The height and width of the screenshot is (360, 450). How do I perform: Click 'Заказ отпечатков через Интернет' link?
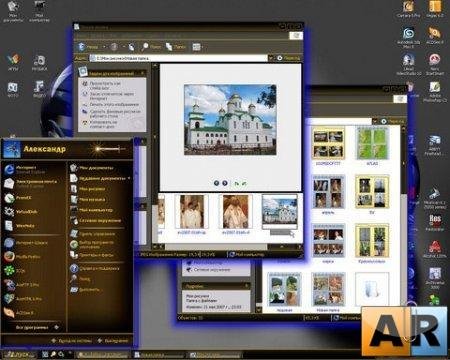(107, 96)
